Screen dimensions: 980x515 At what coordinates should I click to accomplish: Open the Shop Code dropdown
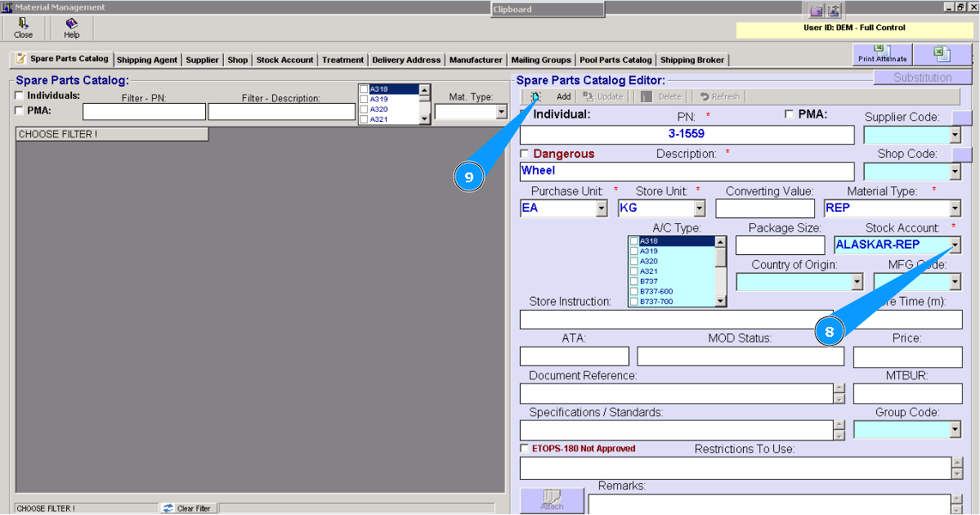click(955, 172)
